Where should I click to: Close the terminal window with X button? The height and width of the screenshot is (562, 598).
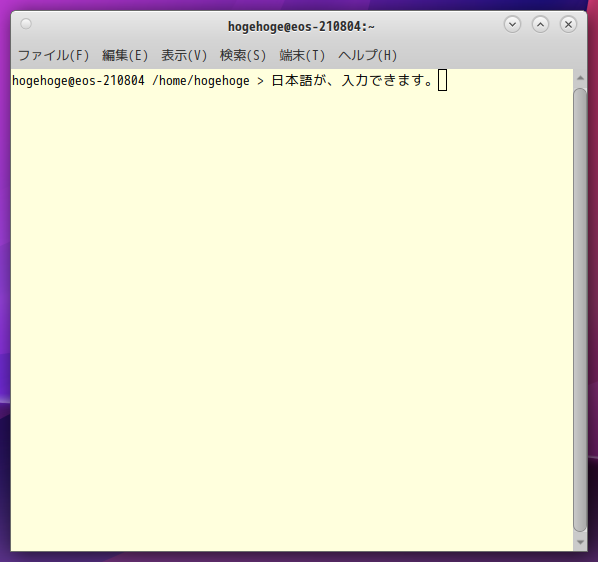(x=568, y=25)
